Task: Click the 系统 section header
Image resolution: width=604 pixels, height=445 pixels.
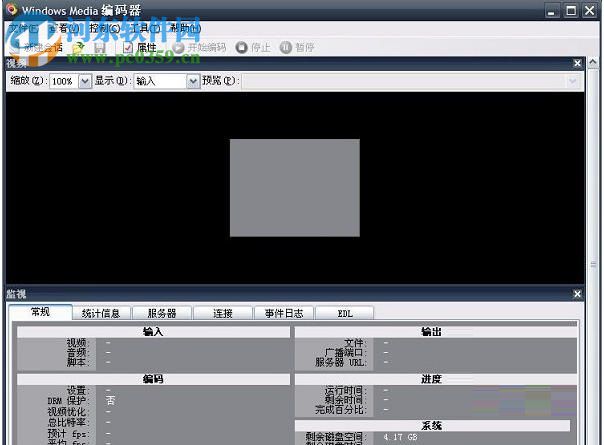Action: coord(432,426)
